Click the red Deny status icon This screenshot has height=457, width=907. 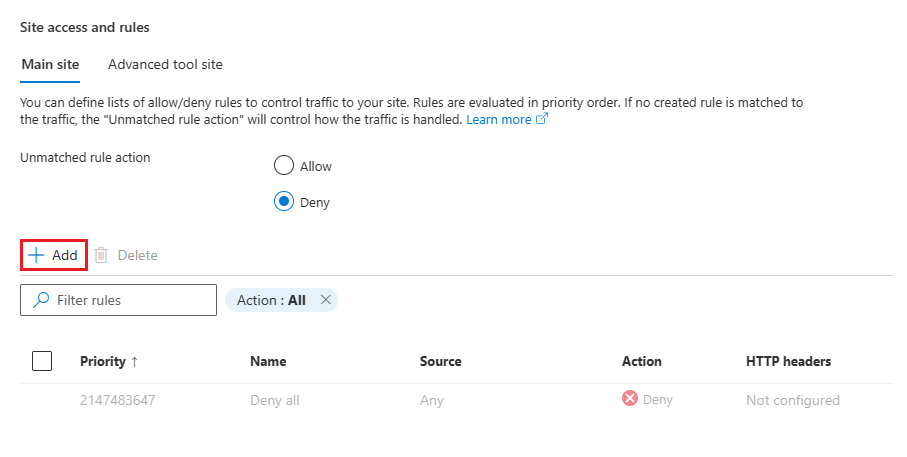[630, 399]
